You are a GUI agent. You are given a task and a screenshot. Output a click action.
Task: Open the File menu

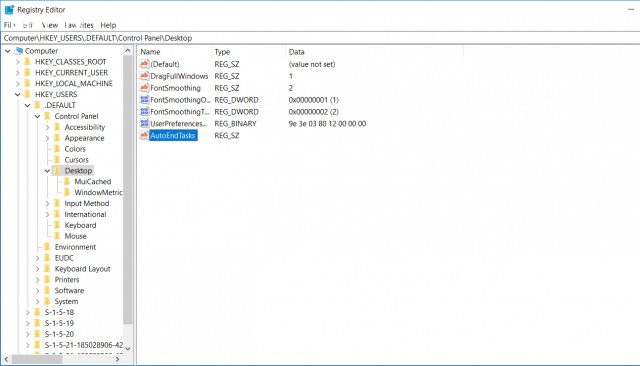point(9,25)
